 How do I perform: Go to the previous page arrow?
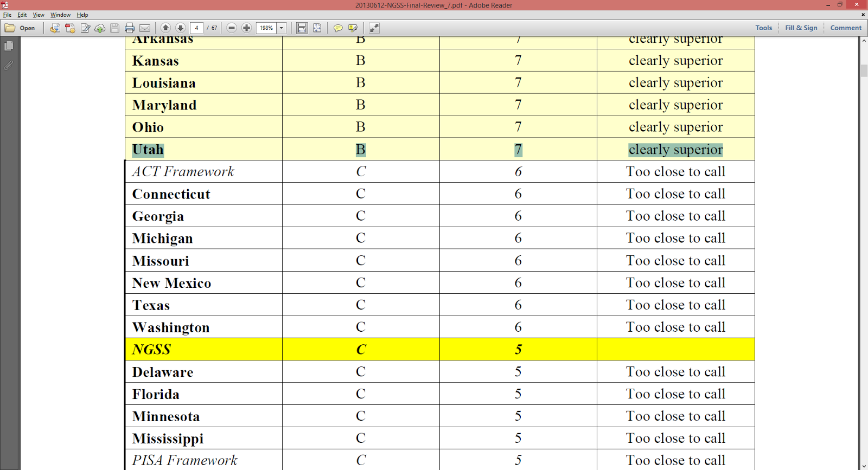click(165, 28)
